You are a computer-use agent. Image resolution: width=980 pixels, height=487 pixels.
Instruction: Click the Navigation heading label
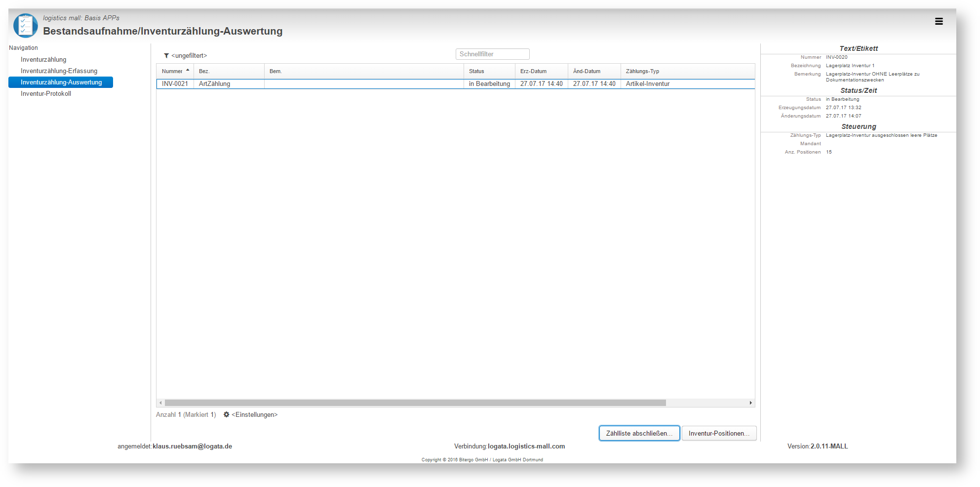(x=23, y=48)
